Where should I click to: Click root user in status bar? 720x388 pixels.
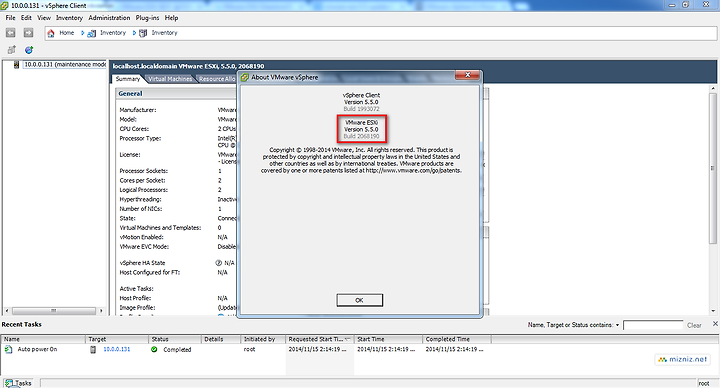pos(704,383)
